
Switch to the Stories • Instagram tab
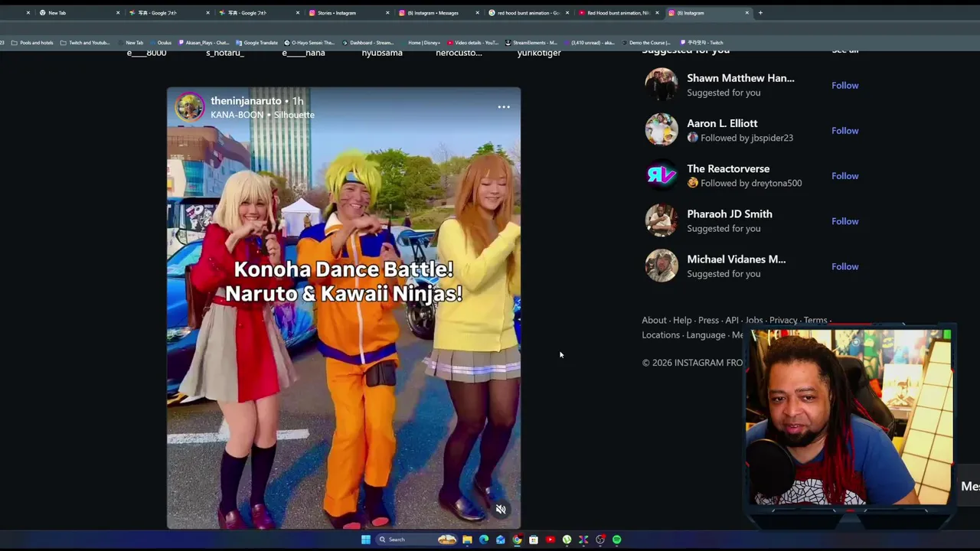coord(348,12)
